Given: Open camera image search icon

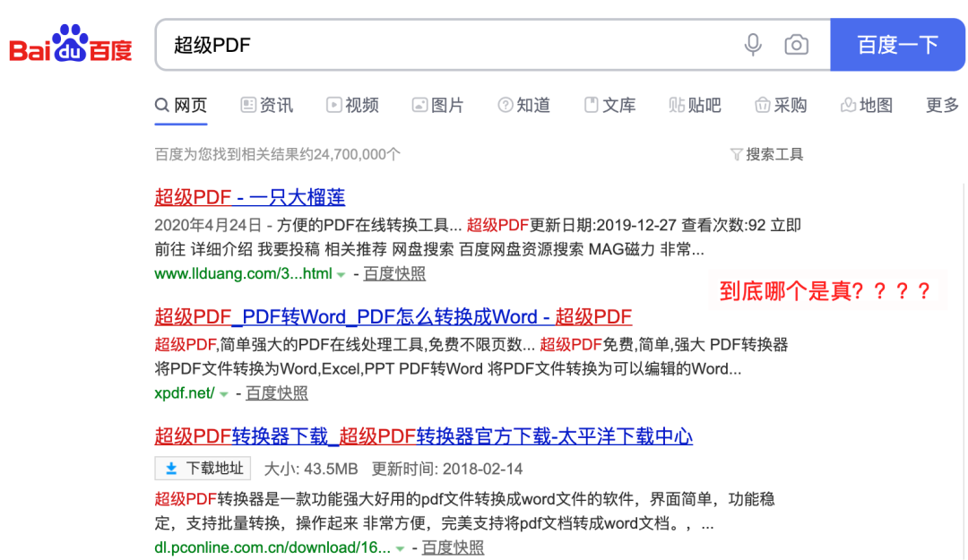Looking at the screenshot, I should point(797,45).
